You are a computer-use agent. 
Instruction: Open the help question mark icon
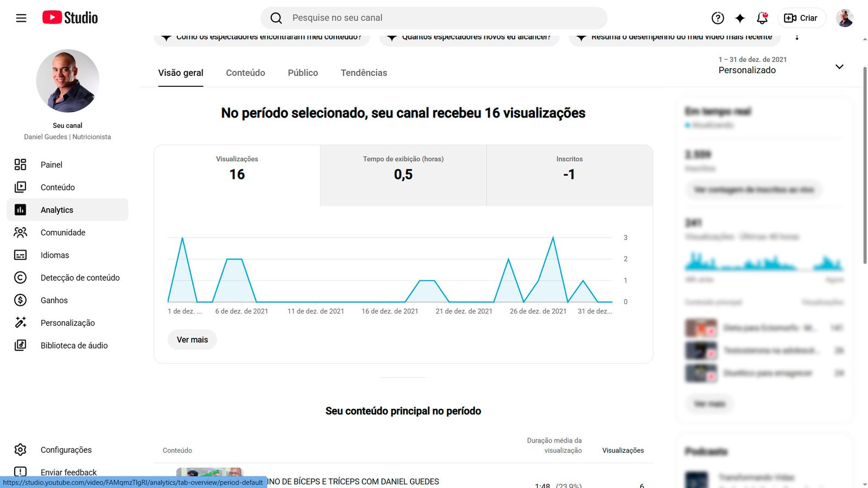click(718, 18)
